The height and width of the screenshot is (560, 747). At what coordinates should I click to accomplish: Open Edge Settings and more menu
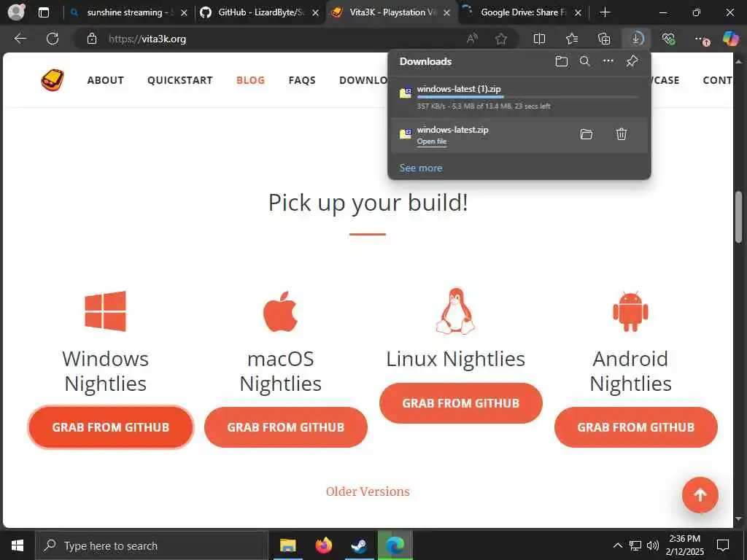click(702, 39)
